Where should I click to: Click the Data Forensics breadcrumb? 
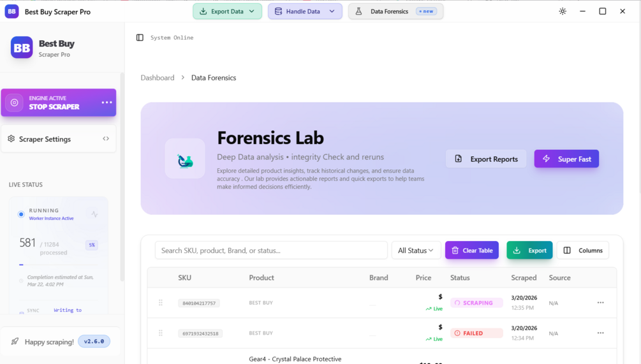pos(214,78)
